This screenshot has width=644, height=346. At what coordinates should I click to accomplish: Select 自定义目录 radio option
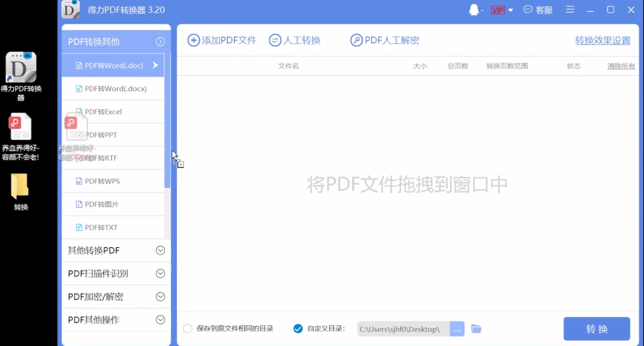[x=298, y=329]
